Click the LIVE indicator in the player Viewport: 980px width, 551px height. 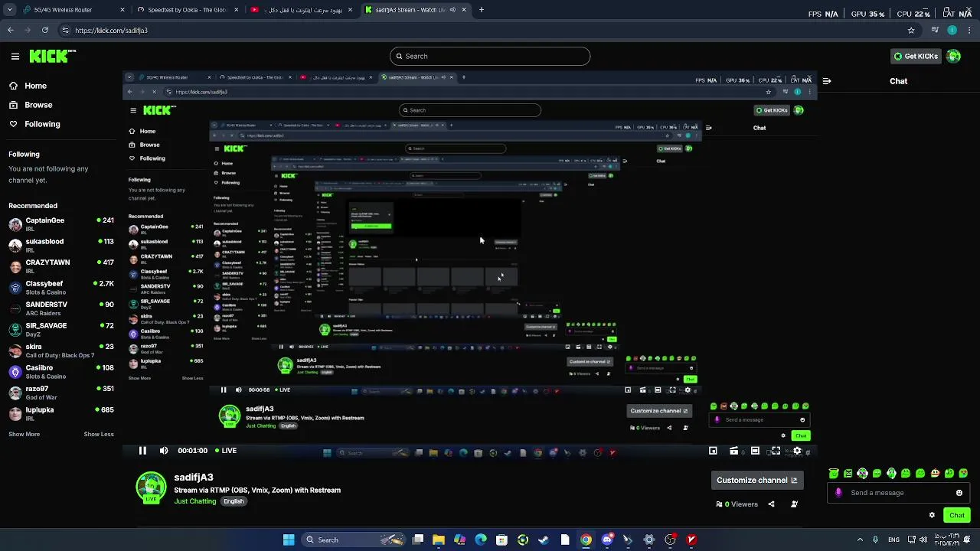(226, 451)
